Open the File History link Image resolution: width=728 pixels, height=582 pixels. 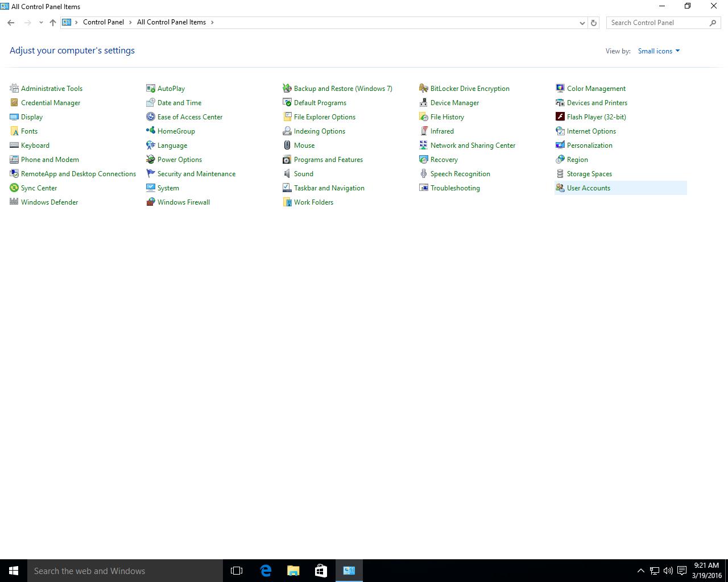click(x=447, y=117)
